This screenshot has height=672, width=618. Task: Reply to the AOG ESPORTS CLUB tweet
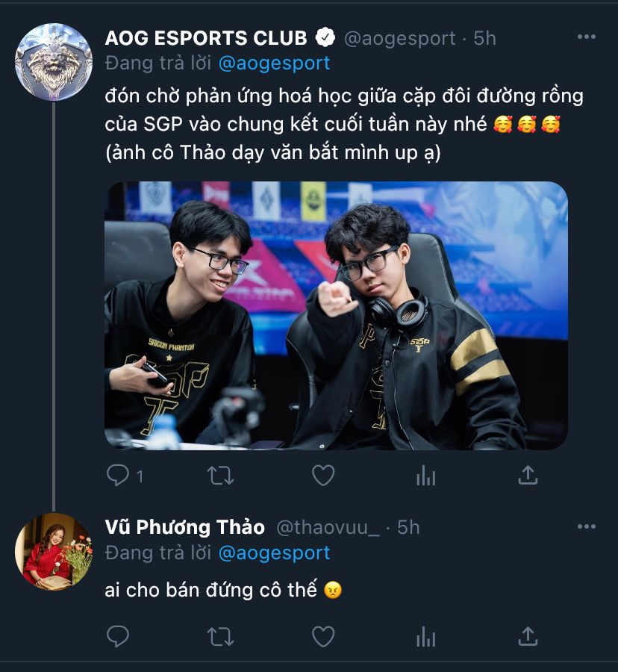point(118,476)
